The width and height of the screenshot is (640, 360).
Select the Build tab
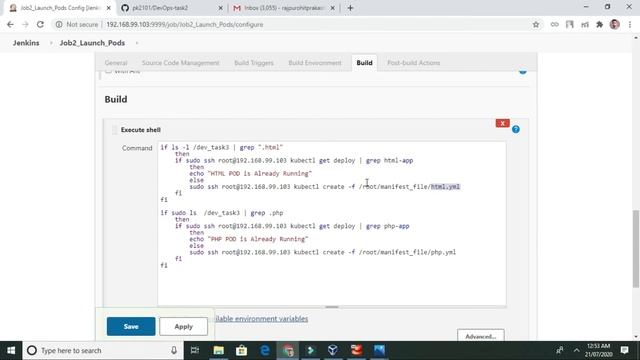pos(364,63)
